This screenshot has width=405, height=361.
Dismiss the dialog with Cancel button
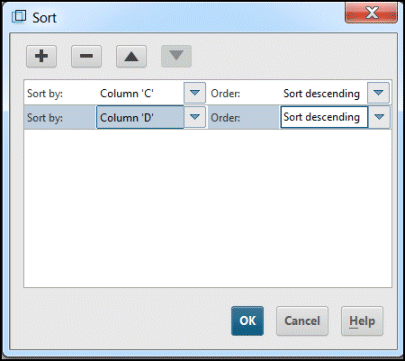click(302, 321)
